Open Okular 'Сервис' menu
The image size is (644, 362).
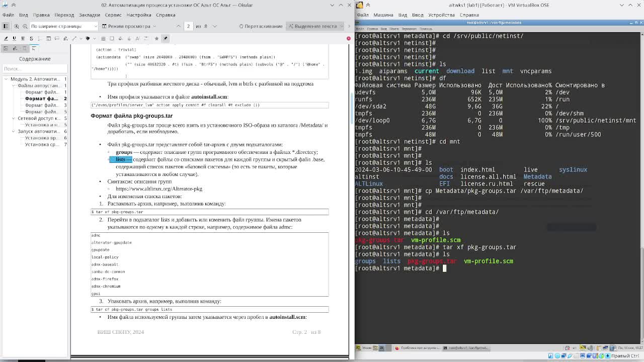113,15
